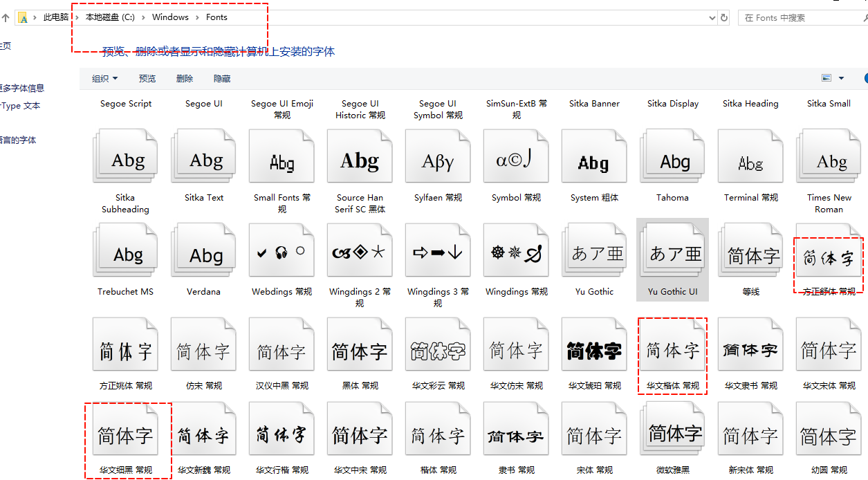Viewport: 868px width, 480px height.
Task: Click the 隐藏 toolbar button
Action: tap(222, 79)
